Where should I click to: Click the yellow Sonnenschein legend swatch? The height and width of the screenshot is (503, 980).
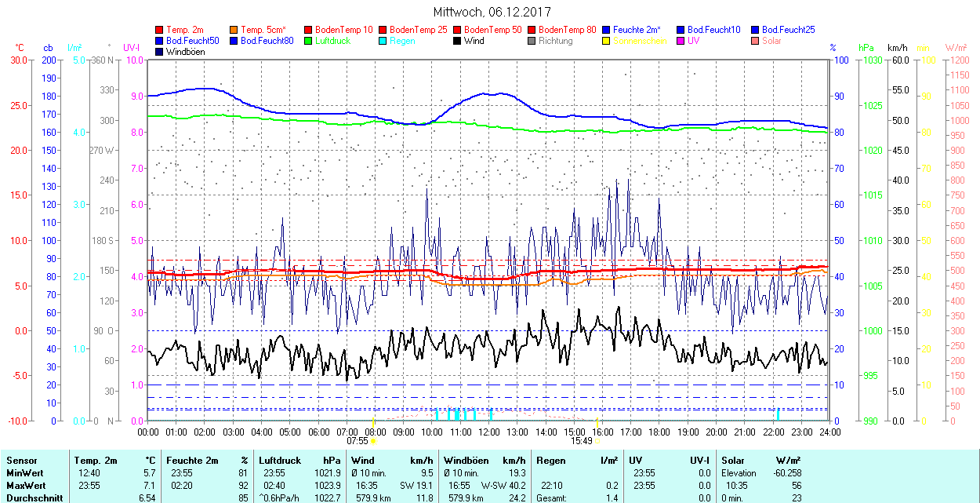(x=607, y=41)
